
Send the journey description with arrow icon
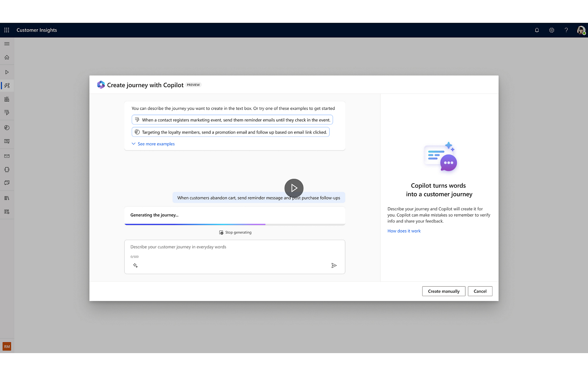[x=334, y=266]
